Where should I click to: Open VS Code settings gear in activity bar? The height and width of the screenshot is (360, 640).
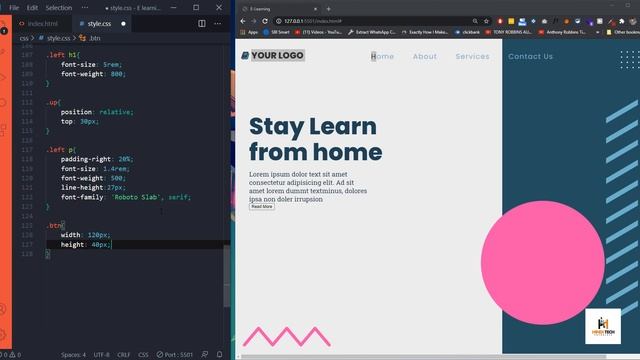point(3,335)
